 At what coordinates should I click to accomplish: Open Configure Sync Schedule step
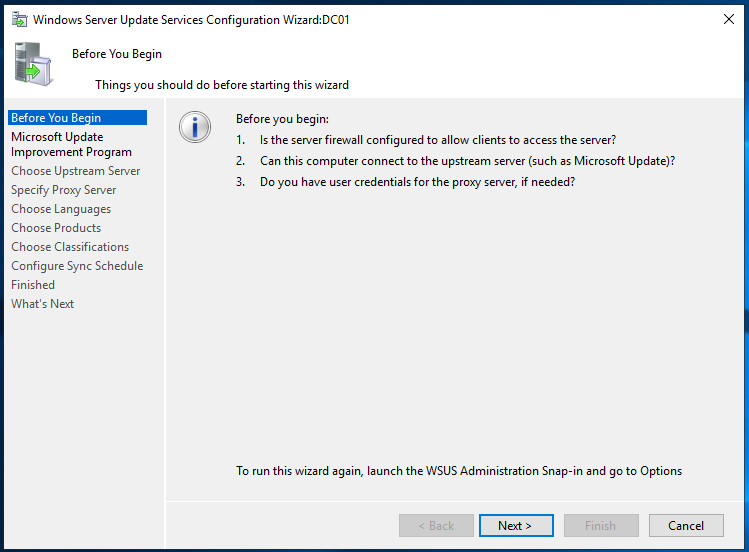[77, 266]
